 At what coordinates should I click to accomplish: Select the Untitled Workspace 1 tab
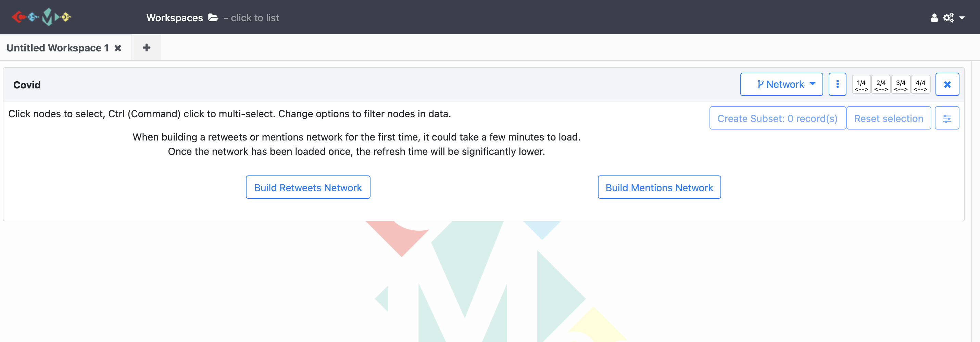click(58, 48)
